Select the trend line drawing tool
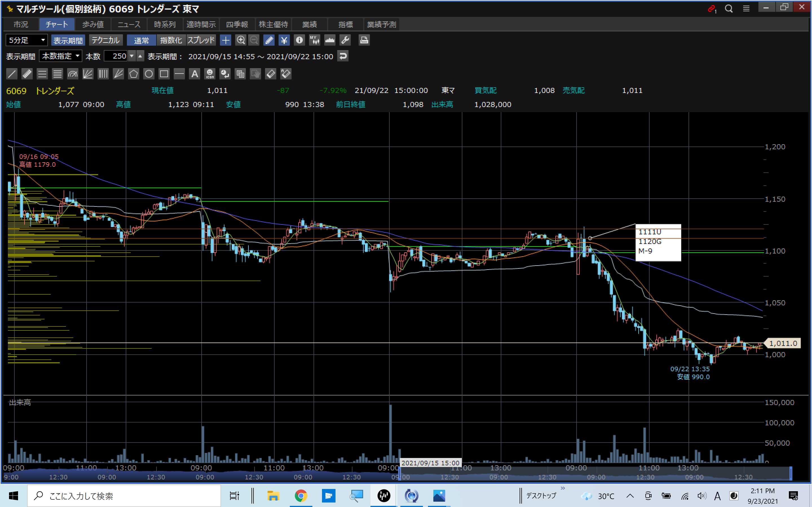Image resolution: width=812 pixels, height=507 pixels. coord(12,74)
